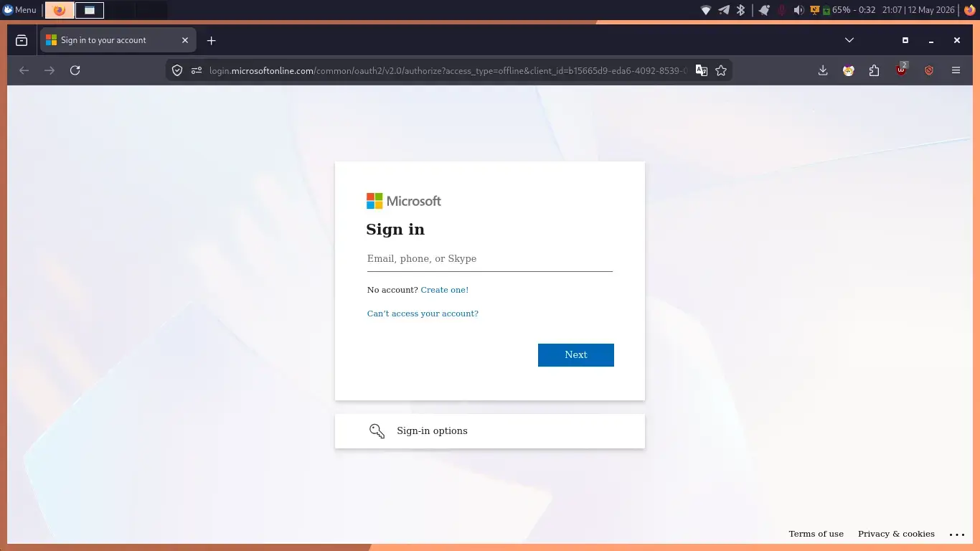980x551 pixels.
Task: Go forward to the next page
Action: click(x=50, y=70)
